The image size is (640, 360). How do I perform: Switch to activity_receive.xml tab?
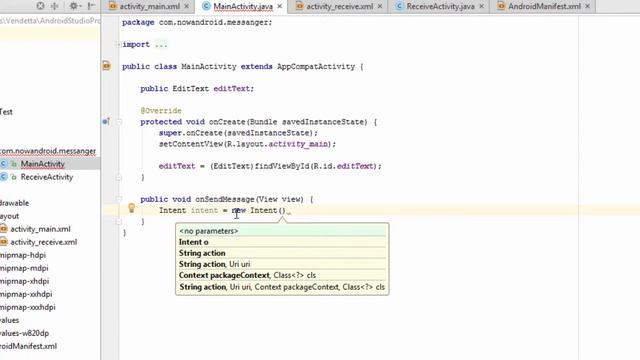coord(339,6)
